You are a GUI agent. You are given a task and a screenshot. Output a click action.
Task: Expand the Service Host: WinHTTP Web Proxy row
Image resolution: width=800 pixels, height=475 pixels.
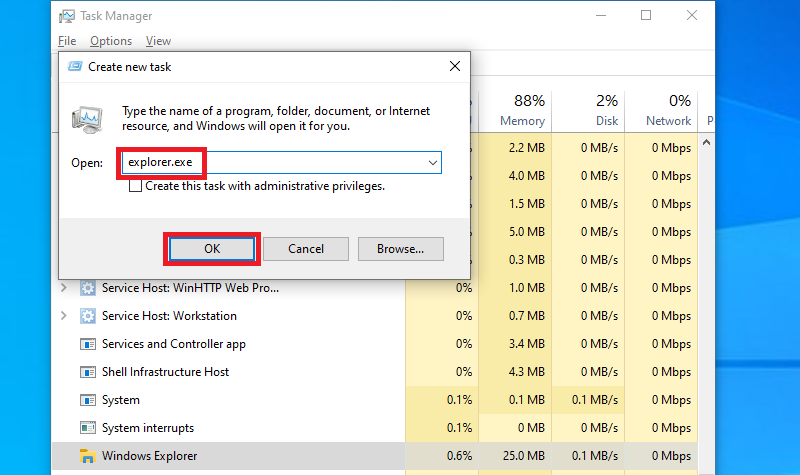point(65,288)
